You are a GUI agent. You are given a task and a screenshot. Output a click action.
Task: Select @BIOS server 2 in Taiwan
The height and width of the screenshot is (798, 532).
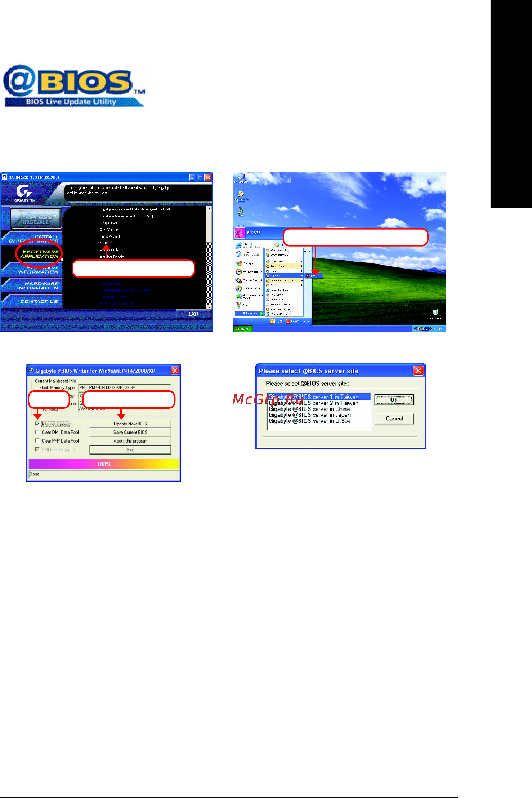click(314, 403)
